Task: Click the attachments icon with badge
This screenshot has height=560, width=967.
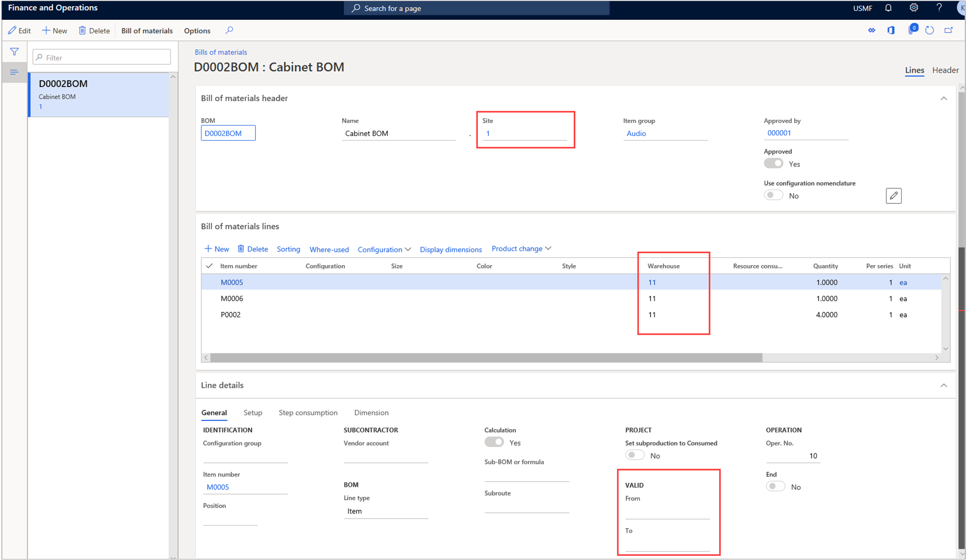Action: tap(912, 29)
